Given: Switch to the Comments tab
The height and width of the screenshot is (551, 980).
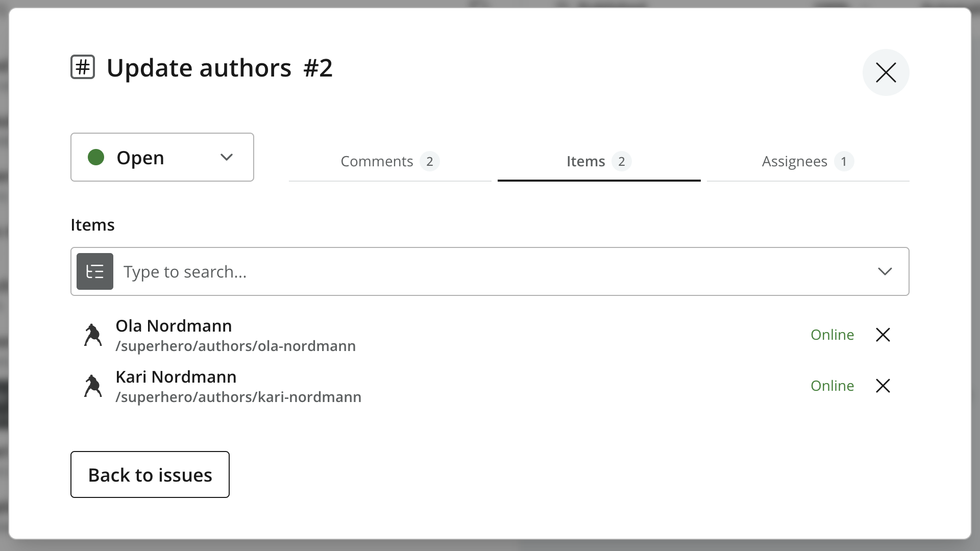Looking at the screenshot, I should click(390, 161).
